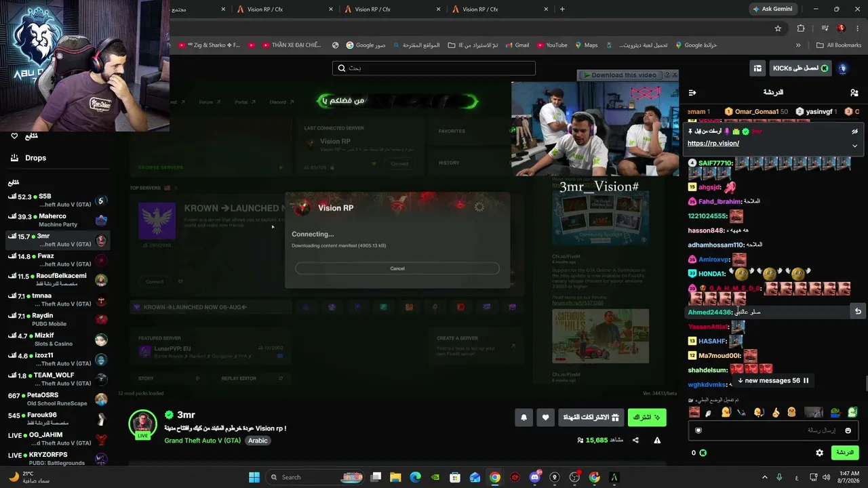Open the Arabic import bookmarks folder
The width and height of the screenshot is (868, 488).
tap(473, 45)
